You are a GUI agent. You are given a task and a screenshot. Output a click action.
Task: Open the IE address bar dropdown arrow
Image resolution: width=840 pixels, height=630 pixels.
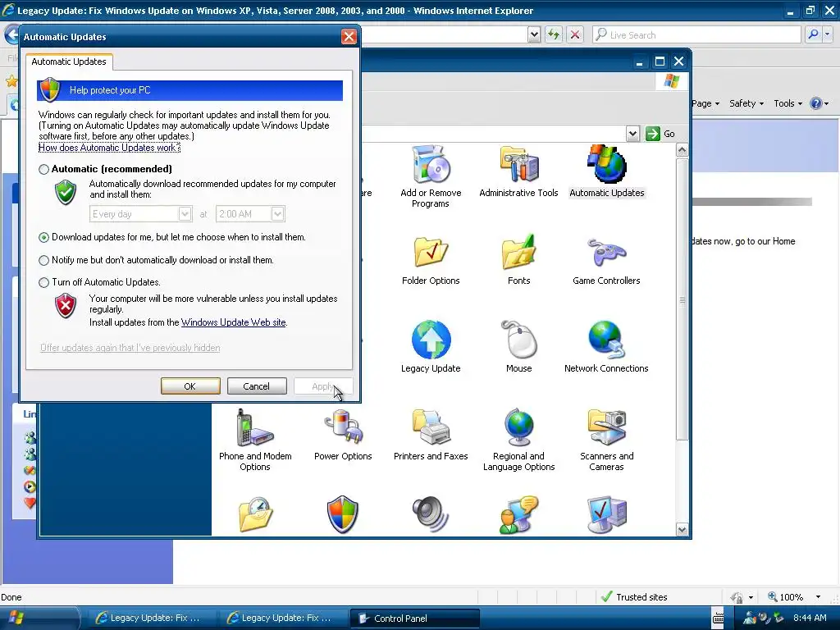click(533, 34)
